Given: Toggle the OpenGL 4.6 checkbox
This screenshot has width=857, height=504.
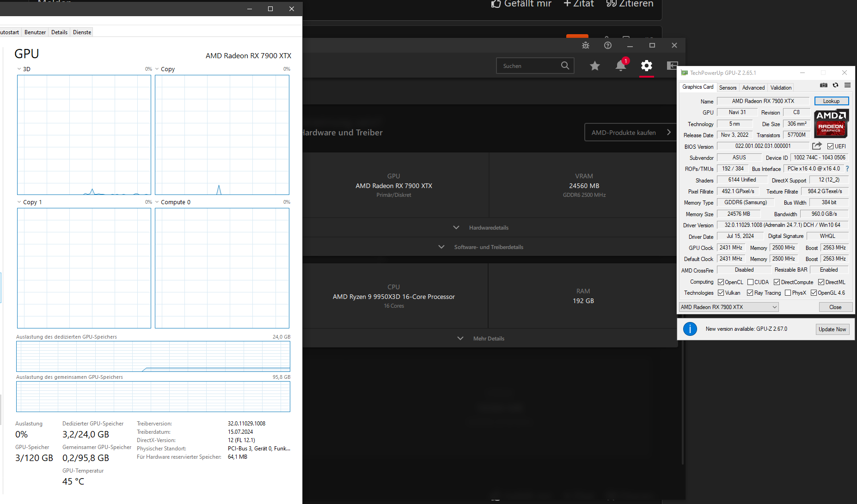Looking at the screenshot, I should click(814, 293).
